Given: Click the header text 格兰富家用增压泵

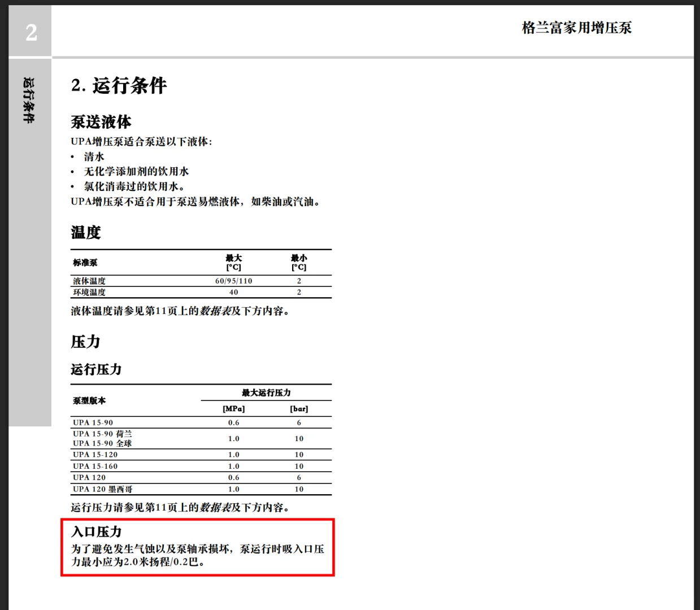Looking at the screenshot, I should (577, 28).
